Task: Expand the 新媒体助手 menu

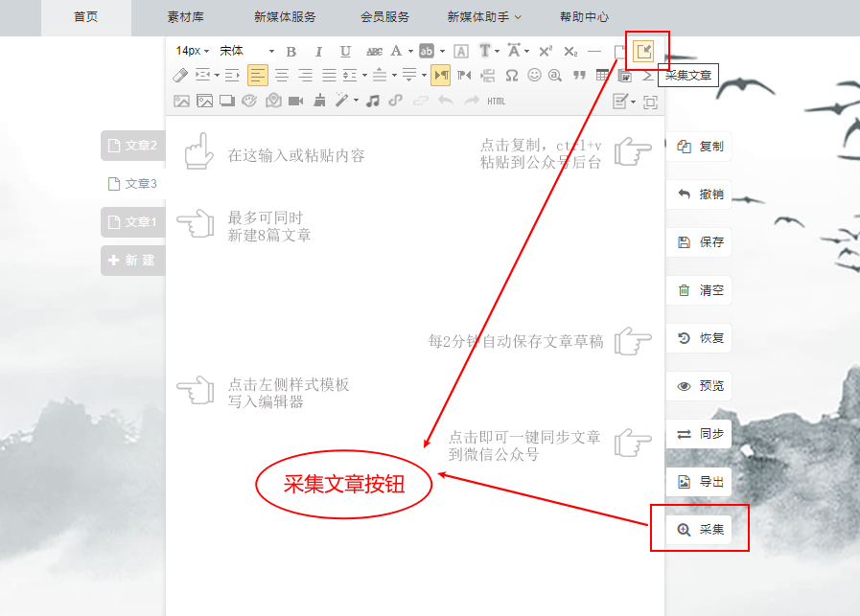Action: 484,17
